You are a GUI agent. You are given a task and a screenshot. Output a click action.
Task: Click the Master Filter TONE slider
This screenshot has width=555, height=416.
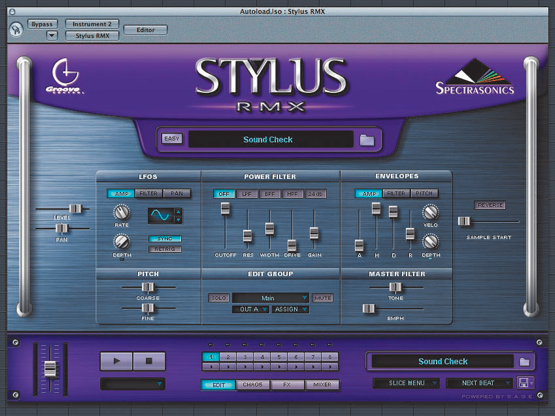[x=395, y=287]
